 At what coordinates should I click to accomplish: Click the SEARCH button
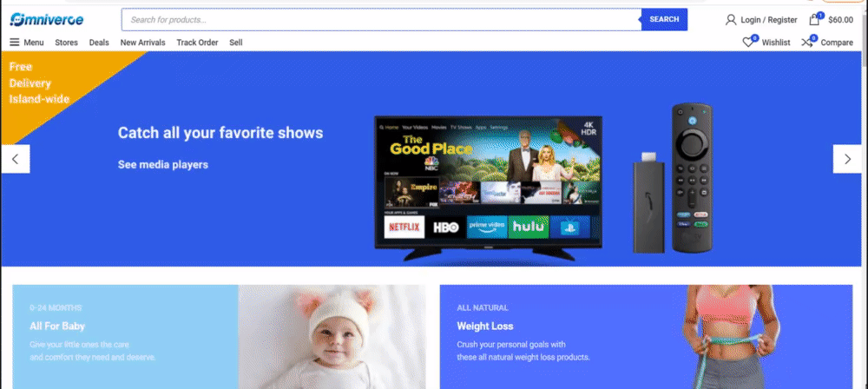point(664,19)
